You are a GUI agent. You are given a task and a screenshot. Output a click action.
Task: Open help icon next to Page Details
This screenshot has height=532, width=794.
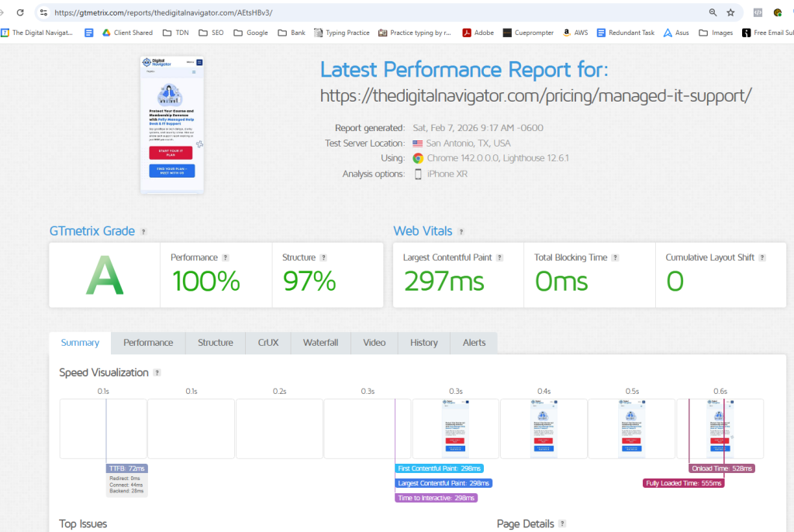(562, 523)
